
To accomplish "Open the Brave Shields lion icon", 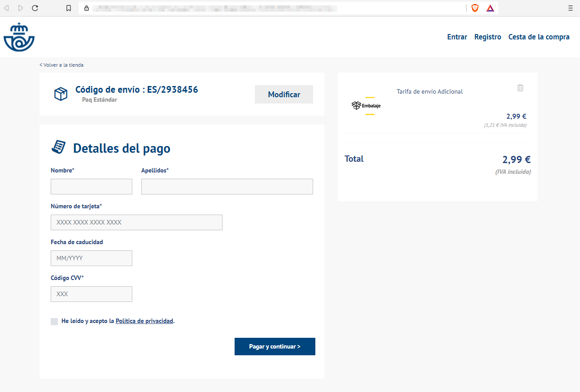I will click(x=475, y=8).
